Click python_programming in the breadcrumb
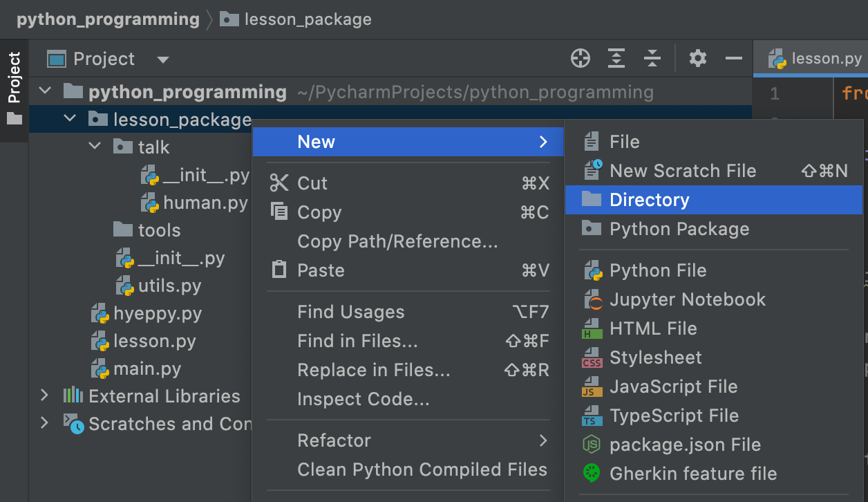 [x=108, y=19]
